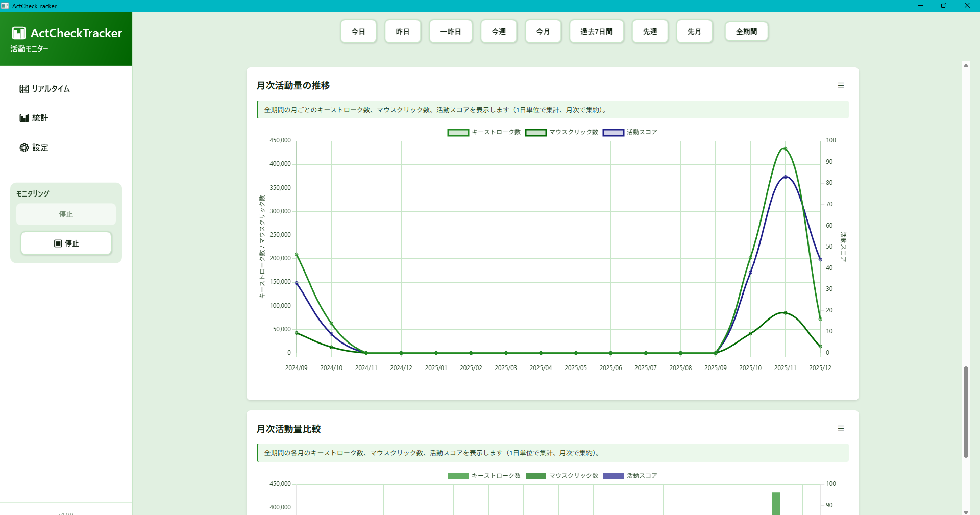Toggle the キーストローク数 legend item
This screenshot has width=980, height=515.
[484, 132]
